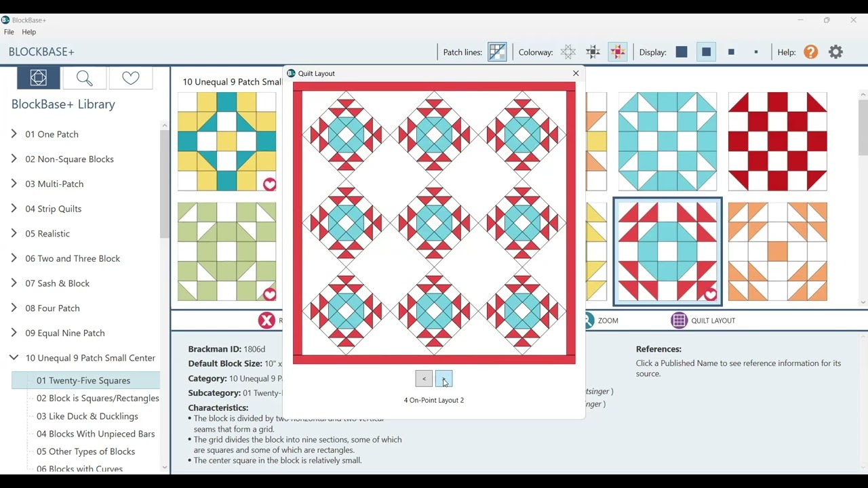Expand the 01 One Patch category
The image size is (868, 488).
tap(14, 134)
